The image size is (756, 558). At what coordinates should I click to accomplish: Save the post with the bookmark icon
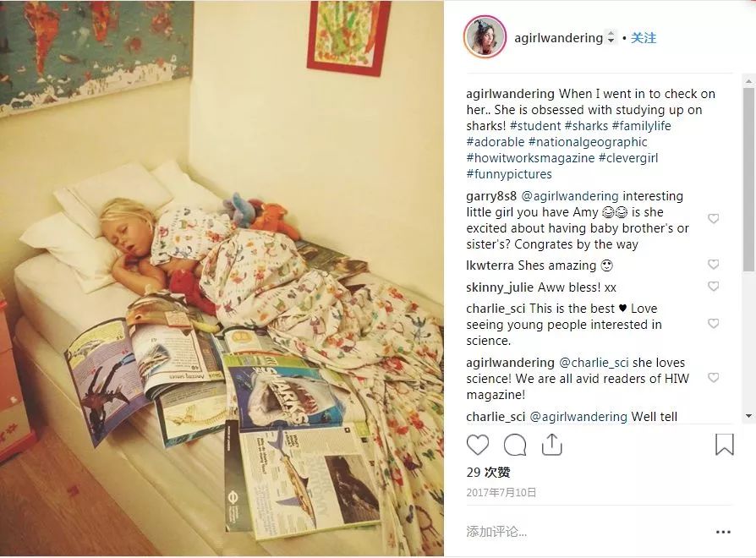pos(724,444)
